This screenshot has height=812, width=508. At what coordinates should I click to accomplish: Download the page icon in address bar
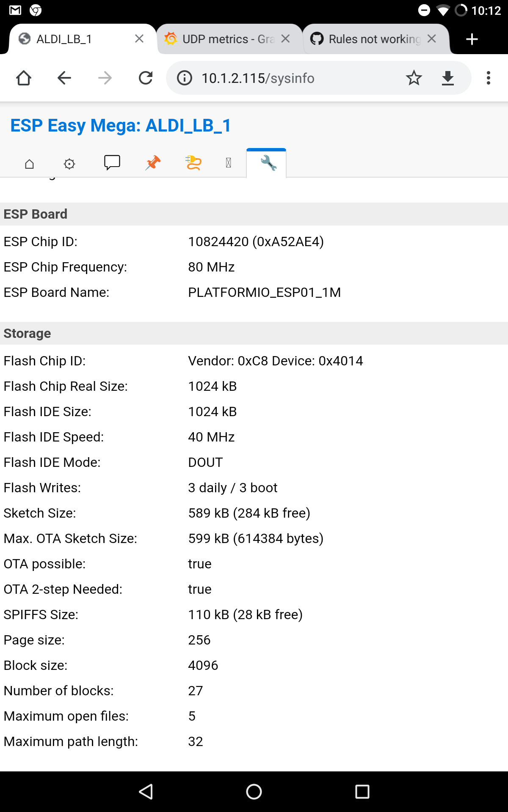pos(448,78)
